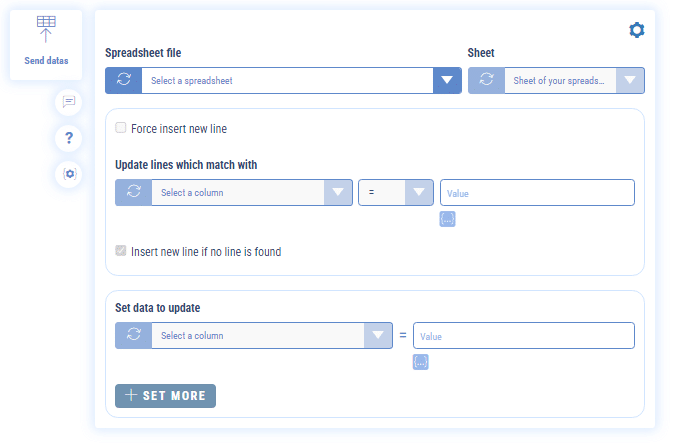
Task: Open the sidebar gear settings icon
Action: point(68,174)
